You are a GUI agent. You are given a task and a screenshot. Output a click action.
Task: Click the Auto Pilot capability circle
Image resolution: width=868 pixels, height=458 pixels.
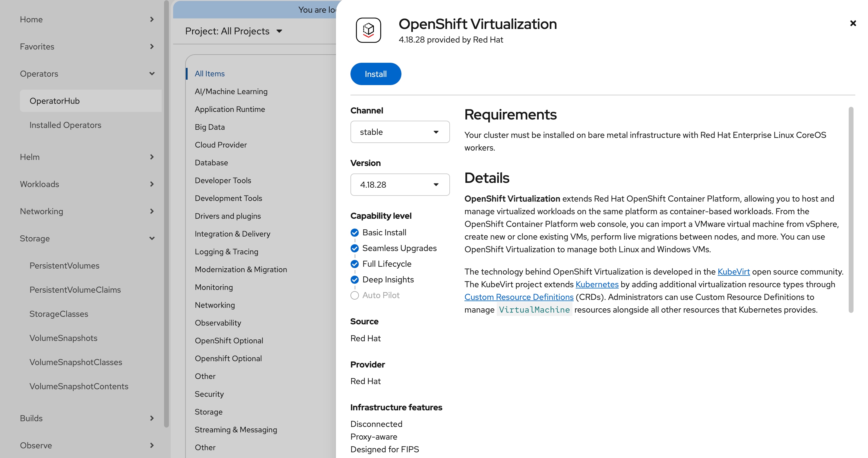click(x=354, y=296)
